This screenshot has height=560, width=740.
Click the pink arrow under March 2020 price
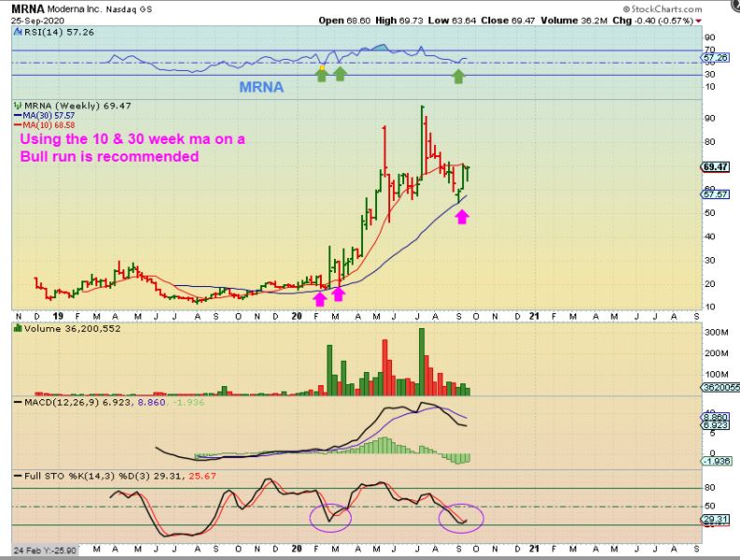coord(339,294)
